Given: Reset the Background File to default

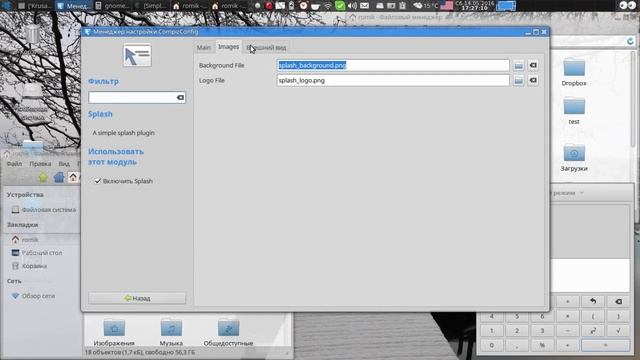Looking at the screenshot, I should [x=533, y=65].
